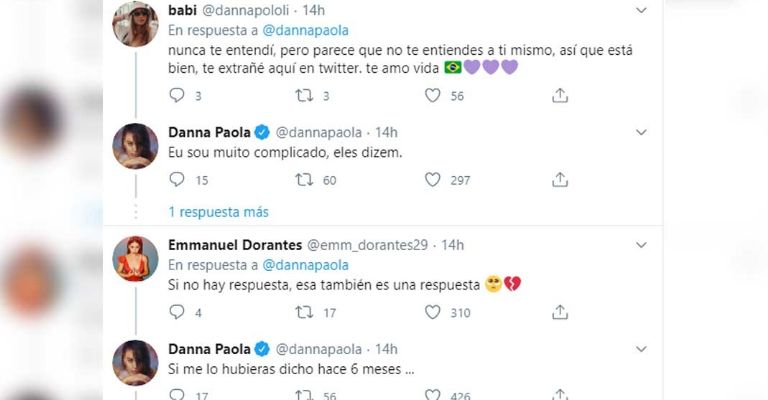Click the @emm_dorantes29 handle
The height and width of the screenshot is (400, 768).
pyautogui.click(x=369, y=245)
